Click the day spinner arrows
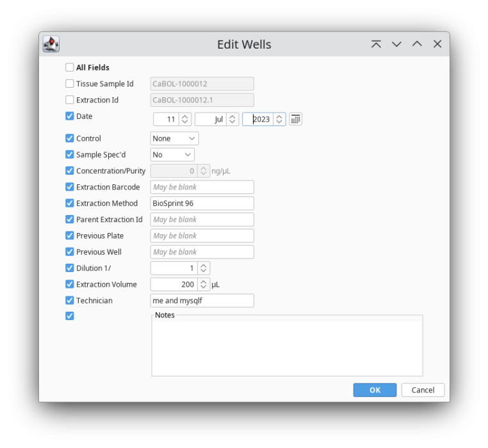488x448 pixels. click(x=185, y=119)
